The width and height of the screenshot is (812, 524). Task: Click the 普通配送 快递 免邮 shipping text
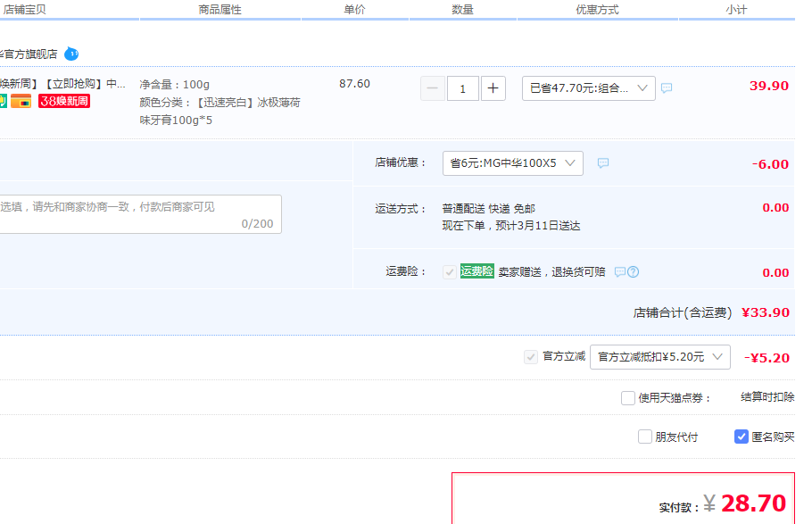point(488,209)
